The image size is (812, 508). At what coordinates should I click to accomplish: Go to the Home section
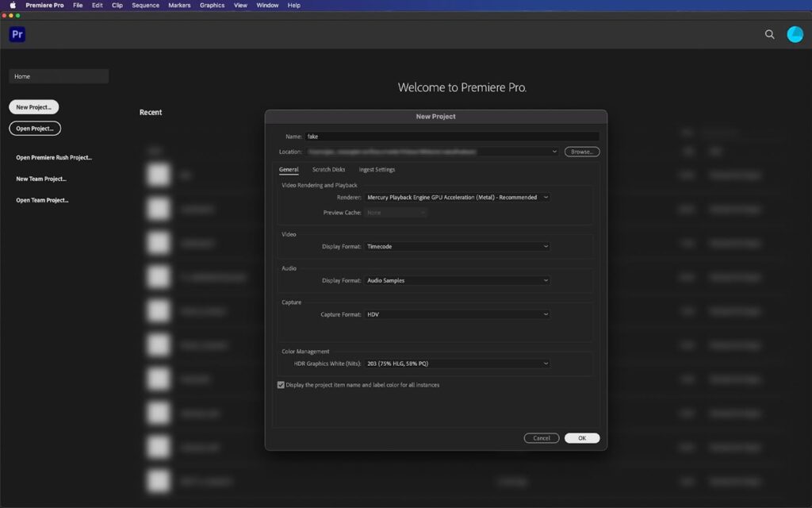(59, 76)
